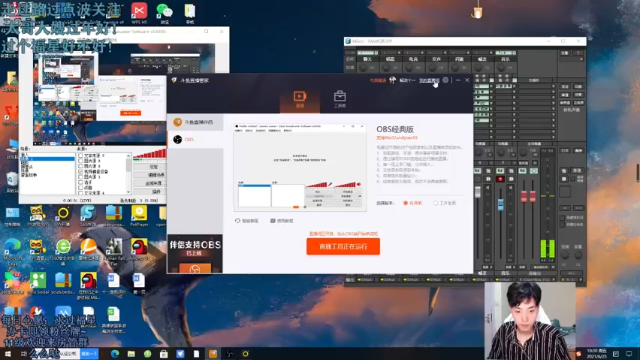Select the 聊天 preset in the mixer
Image resolution: width=640 pixels, height=360 pixels.
pos(367,59)
